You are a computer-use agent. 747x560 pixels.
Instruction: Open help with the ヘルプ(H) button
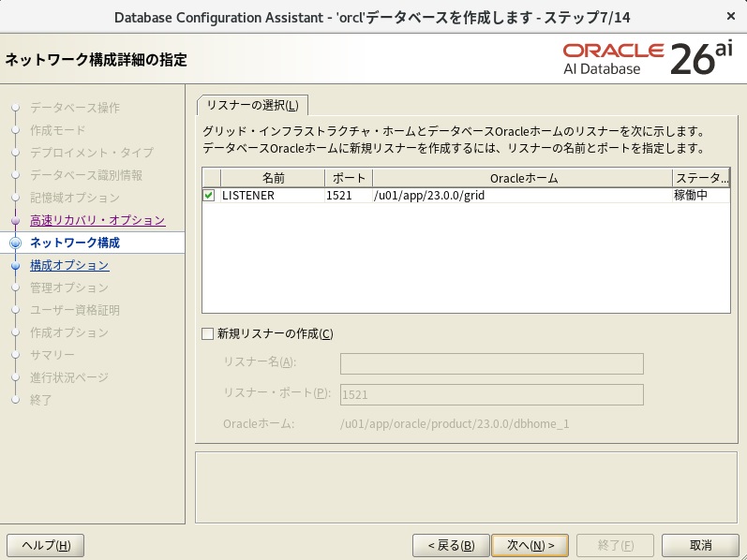click(x=46, y=545)
